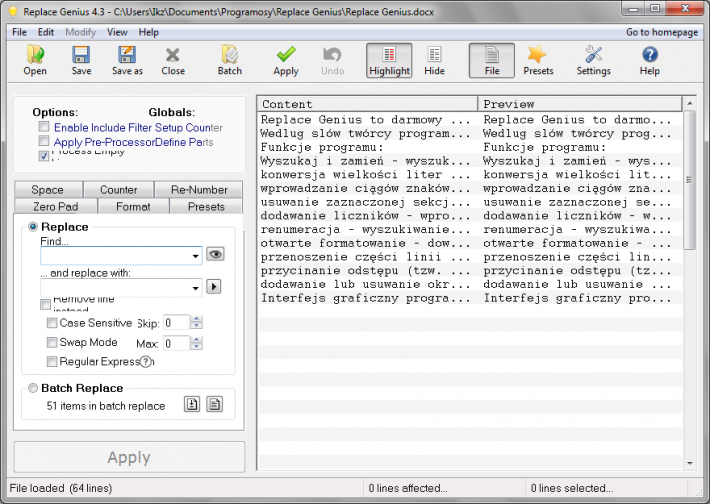The image size is (710, 504).
Task: Open the Presets star icon in the toolbar
Action: [x=538, y=60]
